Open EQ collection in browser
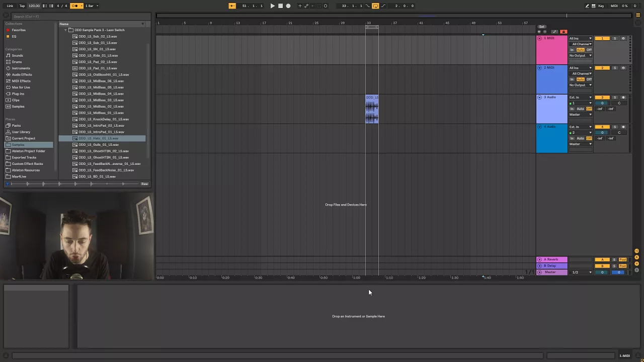 coord(14,36)
